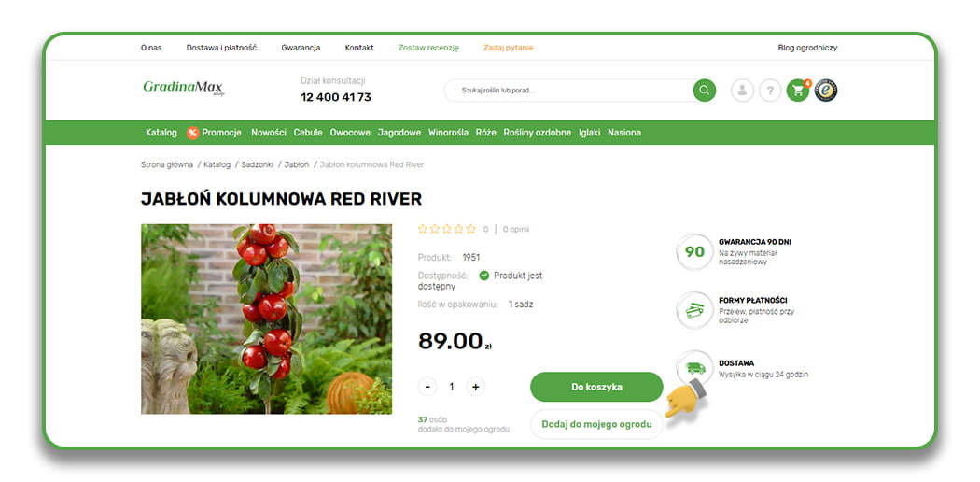Screen dimensions: 980x482
Task: Click the Trusted Shops badge icon
Action: click(x=826, y=91)
